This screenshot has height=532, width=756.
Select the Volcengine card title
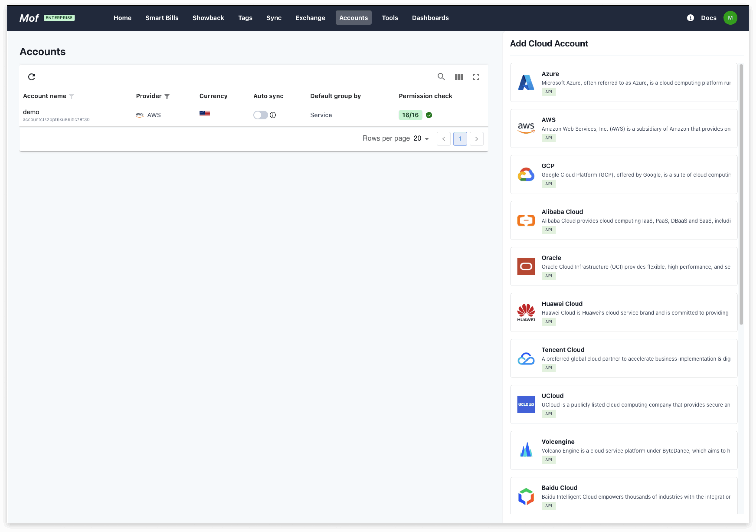point(558,442)
